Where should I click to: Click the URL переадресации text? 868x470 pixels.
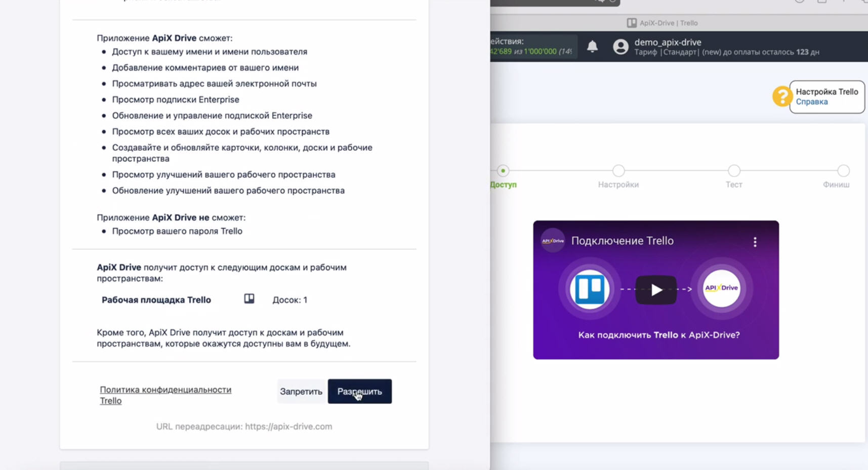tap(244, 426)
